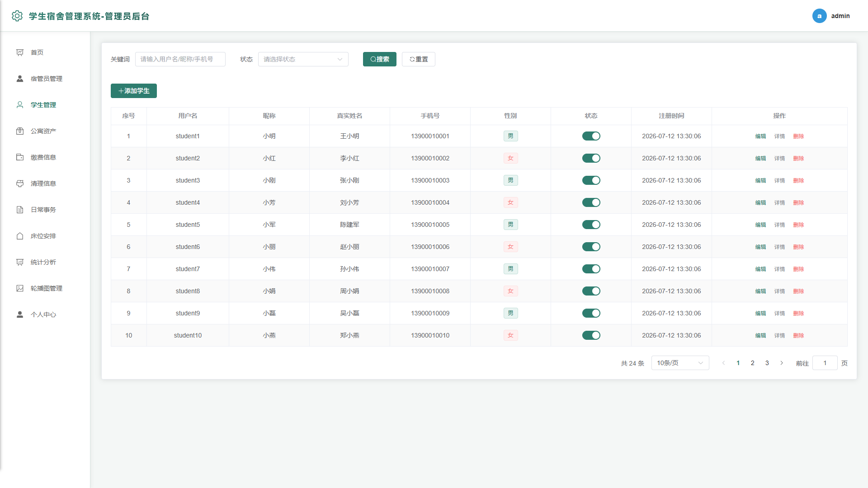The height and width of the screenshot is (488, 868).
Task: Click 删除 for student3
Action: (798, 180)
